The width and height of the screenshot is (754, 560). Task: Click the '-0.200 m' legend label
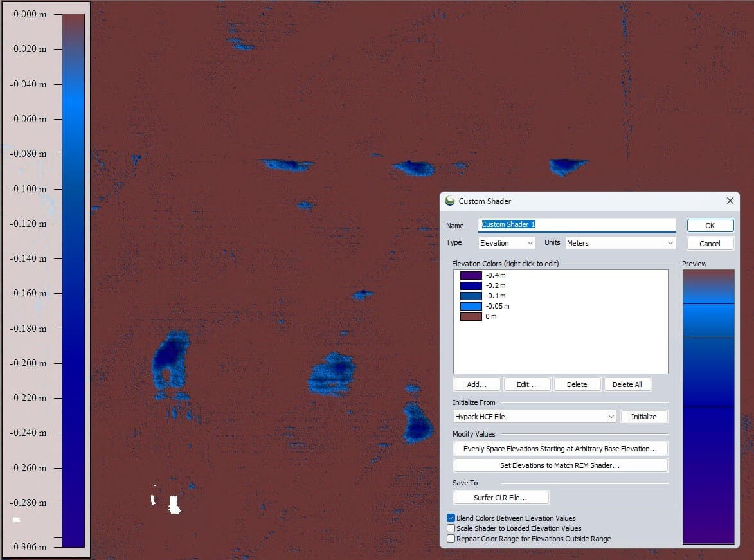pyautogui.click(x=28, y=363)
